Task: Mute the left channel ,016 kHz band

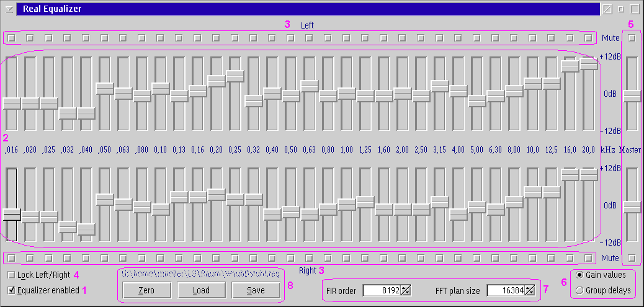Action: point(12,38)
